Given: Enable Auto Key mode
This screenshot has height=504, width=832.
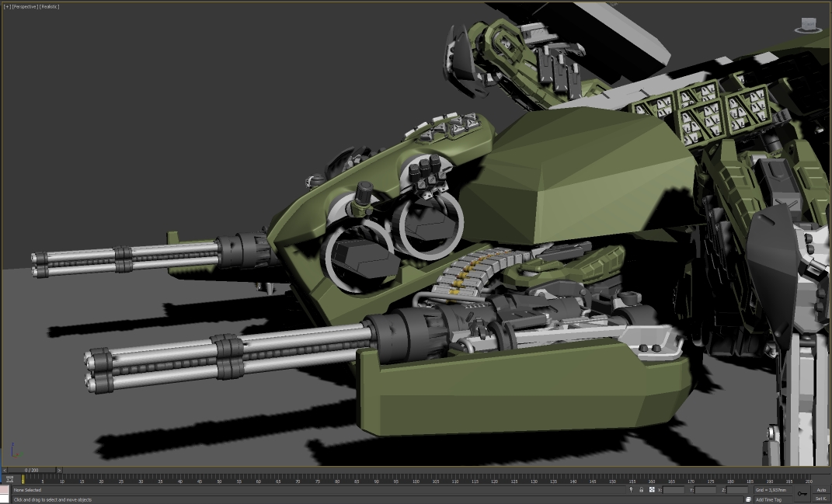Looking at the screenshot, I should click(821, 490).
